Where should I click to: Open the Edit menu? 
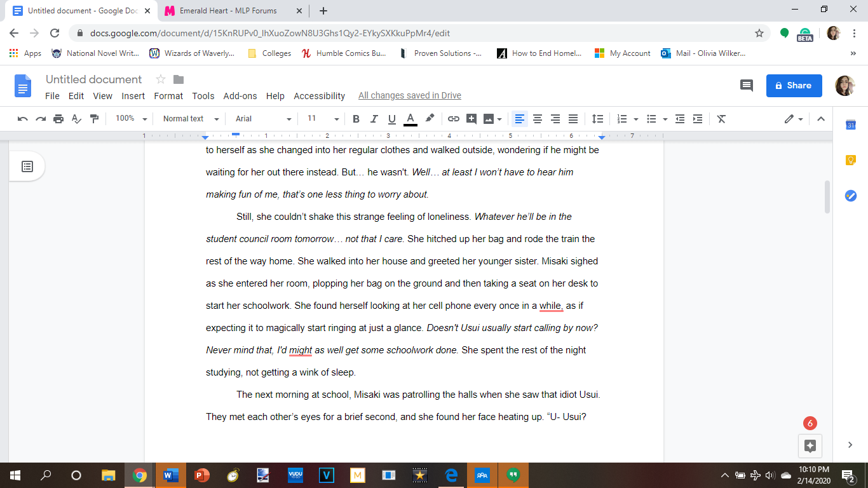click(76, 96)
